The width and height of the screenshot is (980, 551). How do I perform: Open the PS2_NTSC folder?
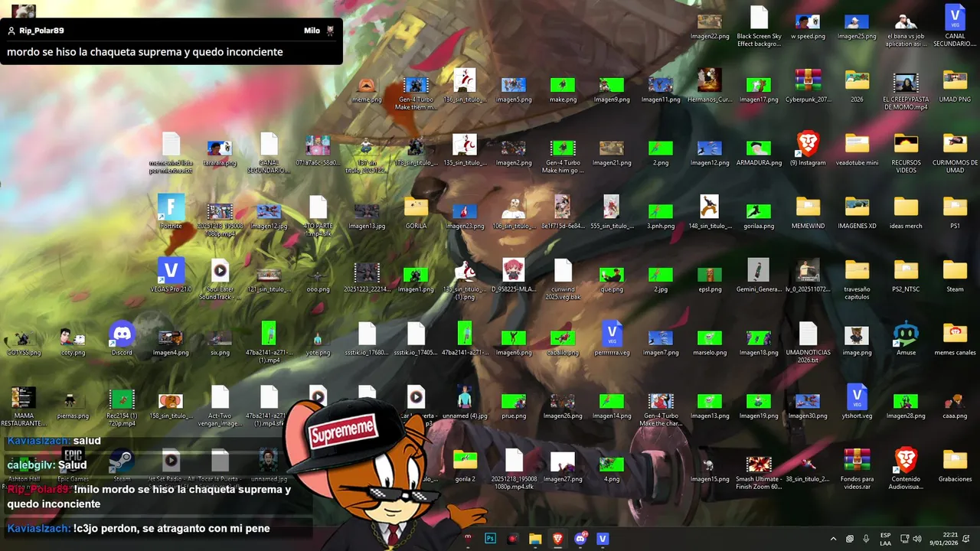pos(906,275)
